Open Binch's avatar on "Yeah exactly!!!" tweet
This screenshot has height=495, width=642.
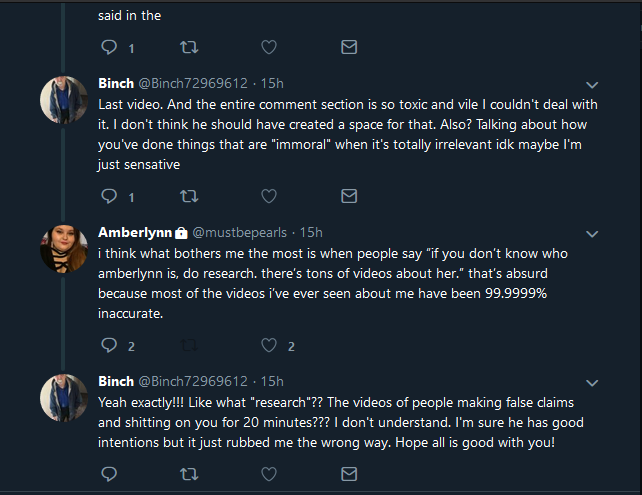(64, 398)
